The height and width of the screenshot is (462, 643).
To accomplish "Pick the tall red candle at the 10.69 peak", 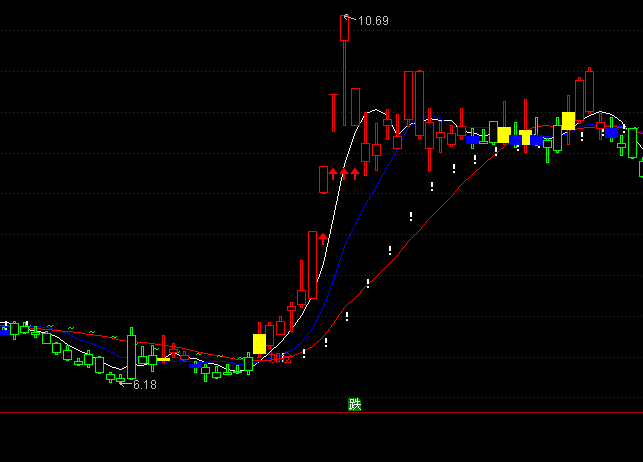I will [x=345, y=29].
